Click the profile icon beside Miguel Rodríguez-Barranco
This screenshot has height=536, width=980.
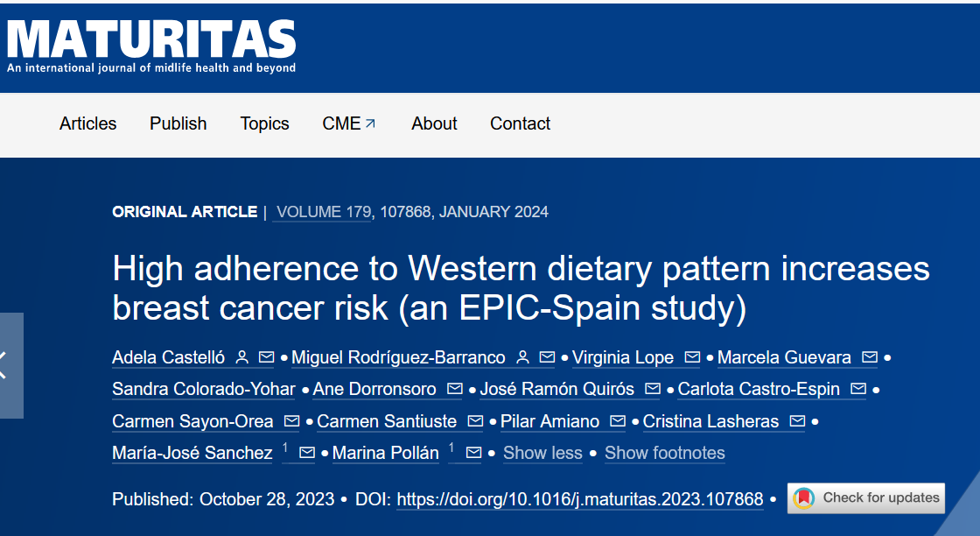tap(523, 357)
